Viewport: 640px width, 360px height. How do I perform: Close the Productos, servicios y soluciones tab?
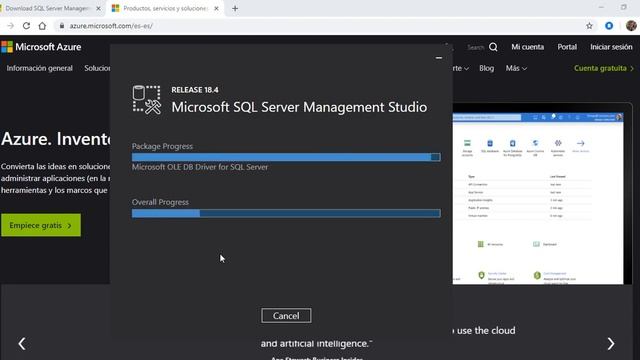[216, 8]
